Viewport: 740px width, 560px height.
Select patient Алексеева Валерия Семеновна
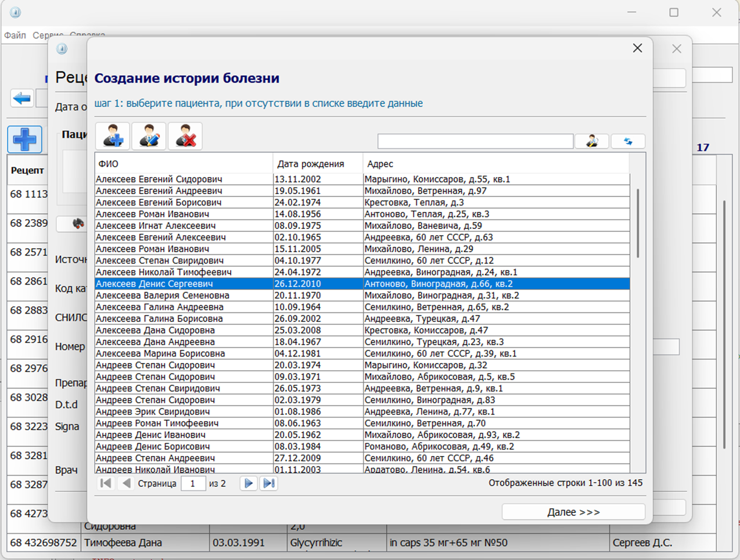pos(163,295)
